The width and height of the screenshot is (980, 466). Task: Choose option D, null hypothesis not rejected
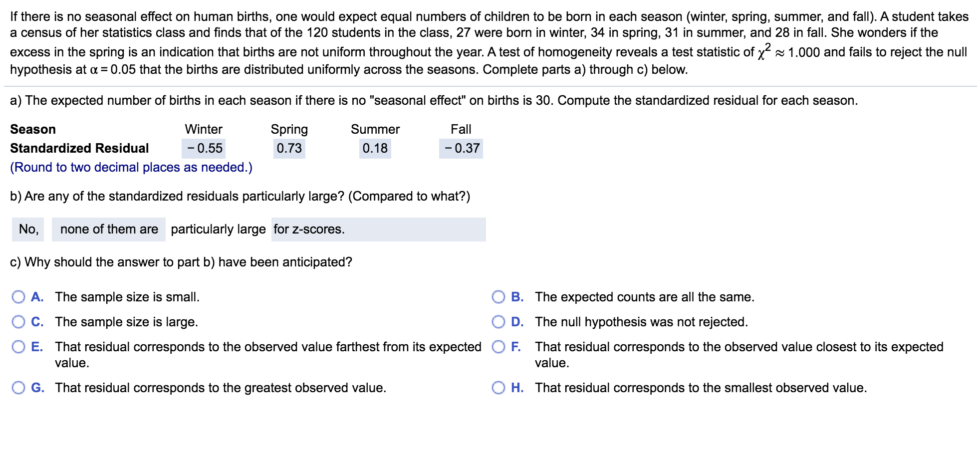tap(498, 322)
